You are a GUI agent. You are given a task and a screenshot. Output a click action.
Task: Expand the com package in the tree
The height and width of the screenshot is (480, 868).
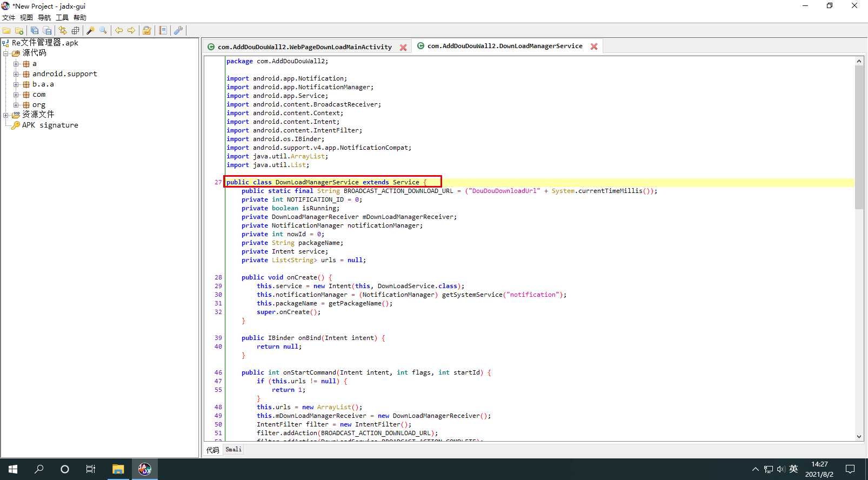16,95
